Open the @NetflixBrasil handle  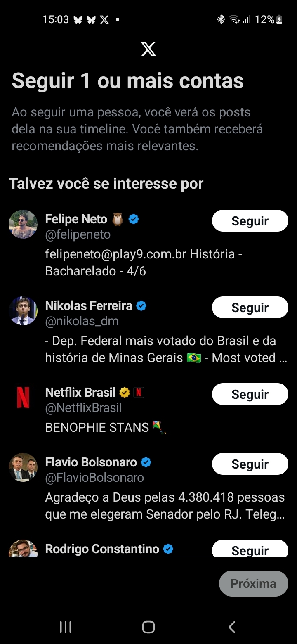coord(83,408)
